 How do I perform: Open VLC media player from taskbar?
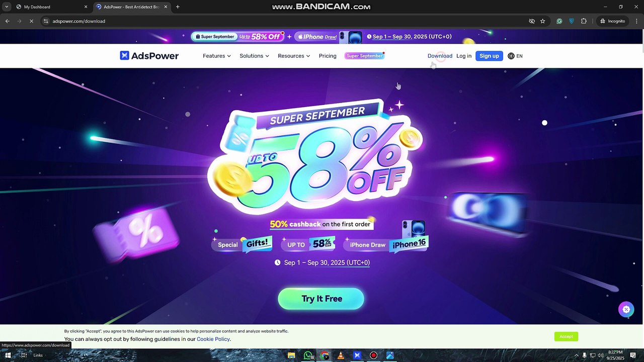[x=341, y=355]
